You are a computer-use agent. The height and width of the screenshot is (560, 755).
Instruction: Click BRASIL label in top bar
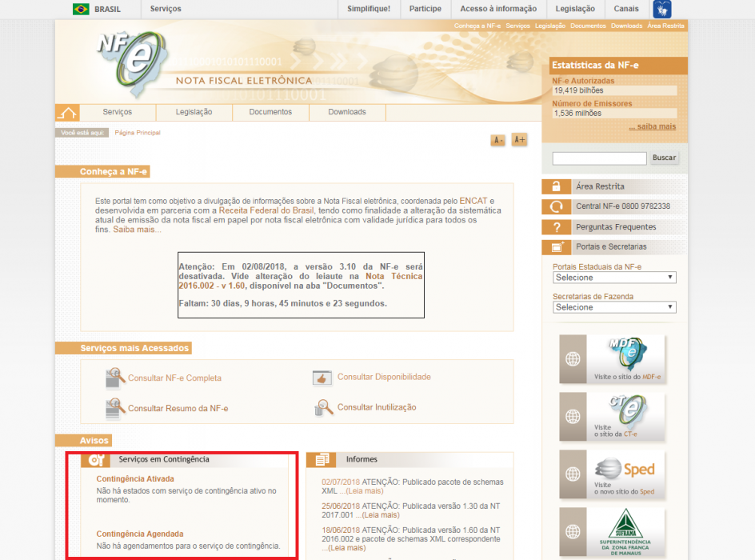coord(107,9)
